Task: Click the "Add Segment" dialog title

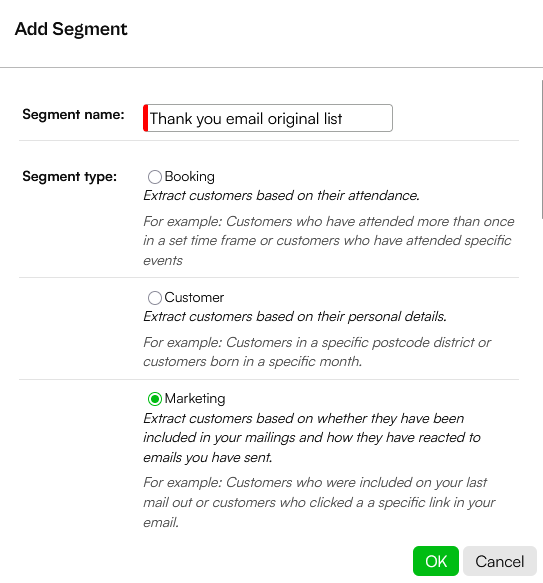Action: click(x=71, y=29)
